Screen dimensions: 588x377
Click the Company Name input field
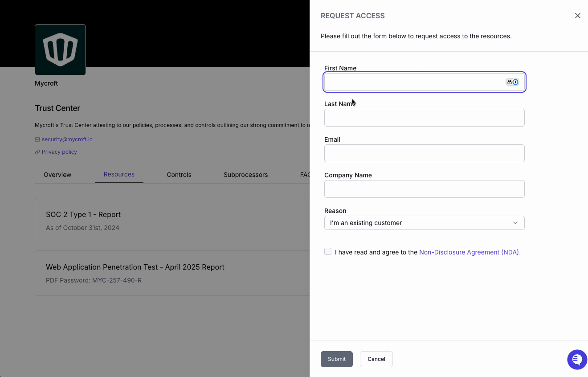coord(424,189)
